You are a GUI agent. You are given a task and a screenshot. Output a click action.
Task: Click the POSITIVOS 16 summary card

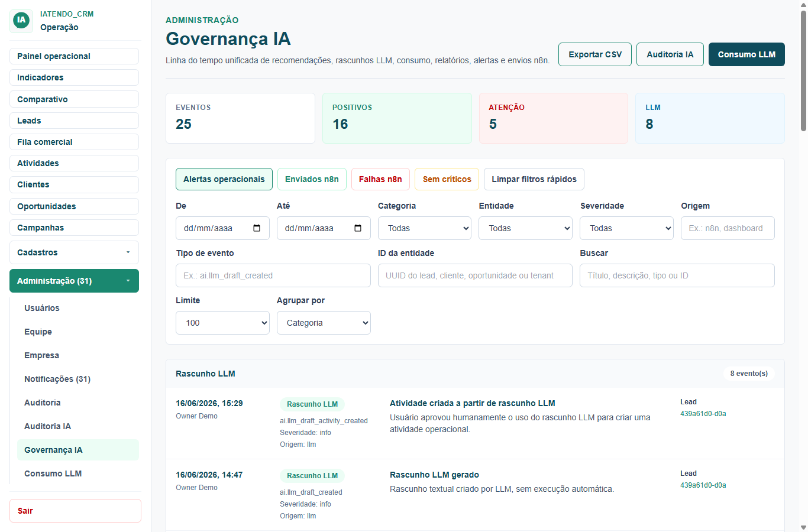click(x=397, y=118)
